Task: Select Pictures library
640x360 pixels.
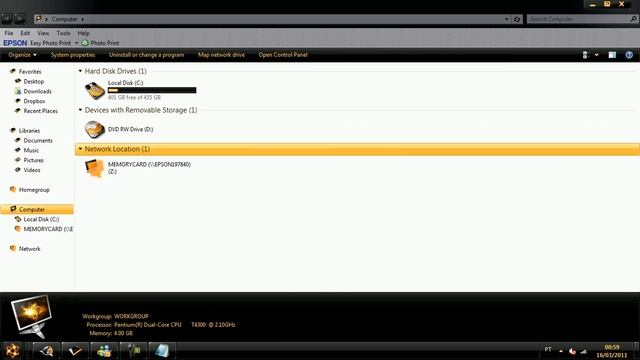Action: [x=33, y=160]
